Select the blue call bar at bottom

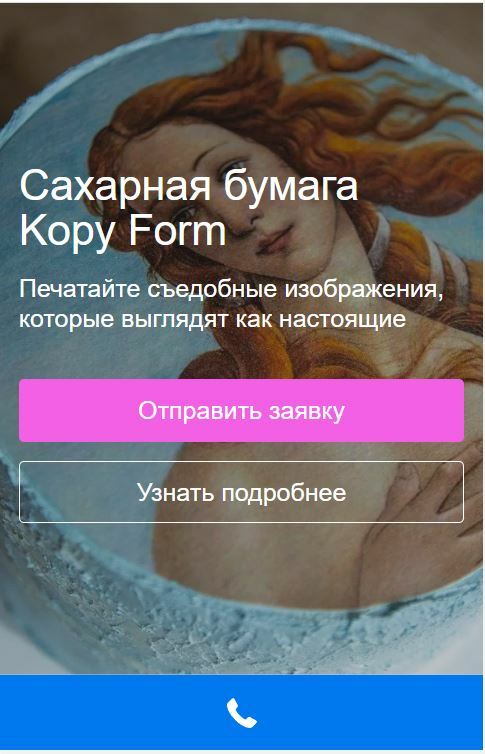(x=241, y=712)
